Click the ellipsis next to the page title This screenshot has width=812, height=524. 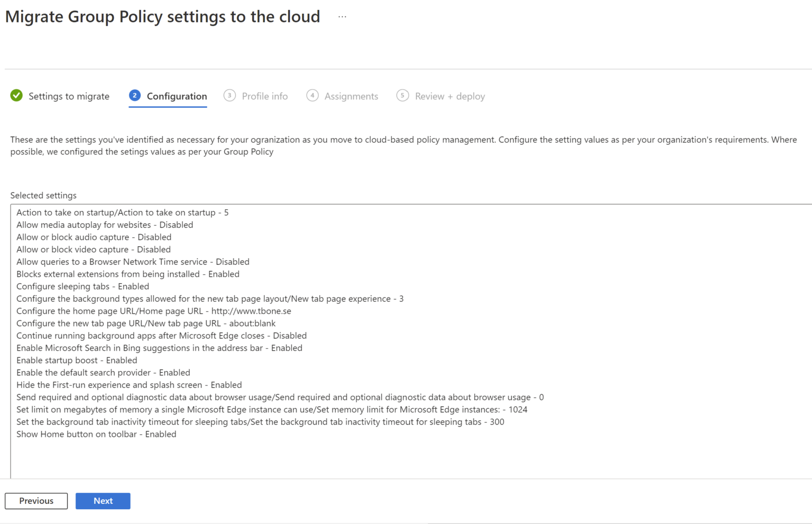(x=342, y=16)
